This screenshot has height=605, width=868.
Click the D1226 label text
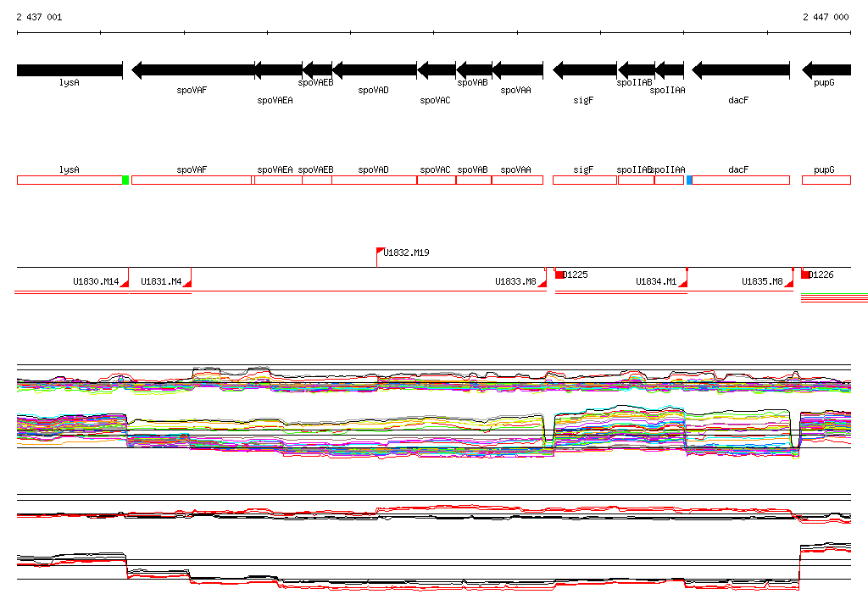pos(821,275)
